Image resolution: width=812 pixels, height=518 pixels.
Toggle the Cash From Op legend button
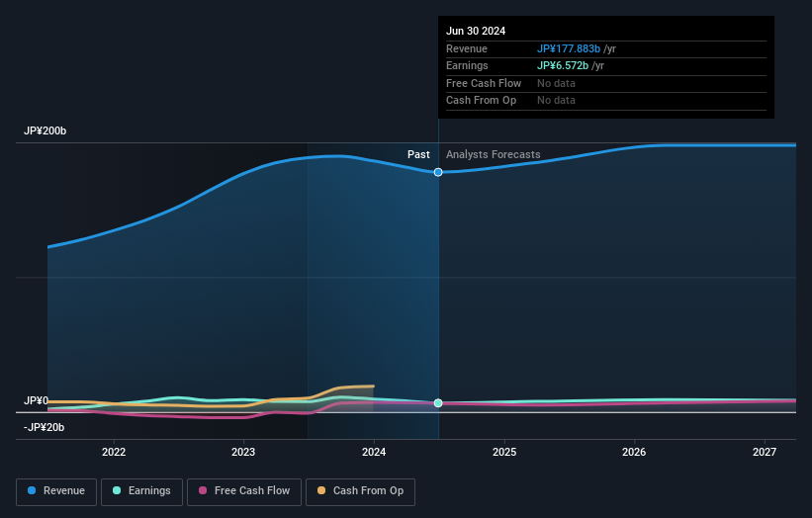360,491
